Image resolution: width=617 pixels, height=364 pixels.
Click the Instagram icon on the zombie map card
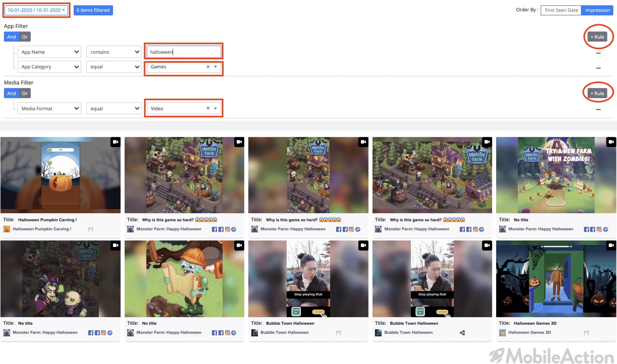[227, 333]
